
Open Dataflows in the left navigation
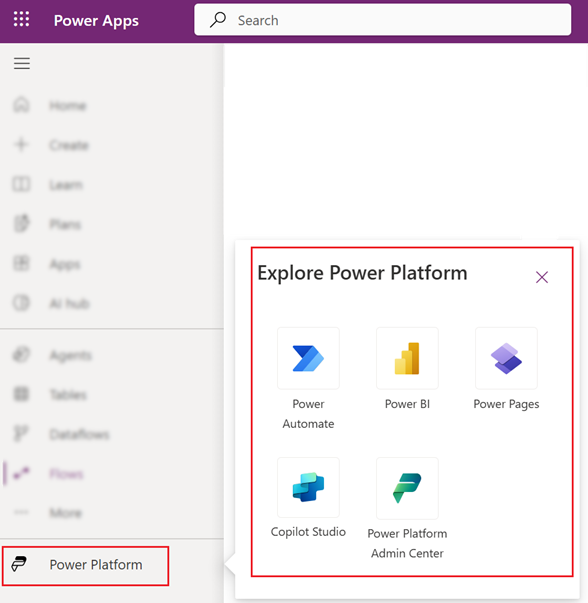pos(80,434)
